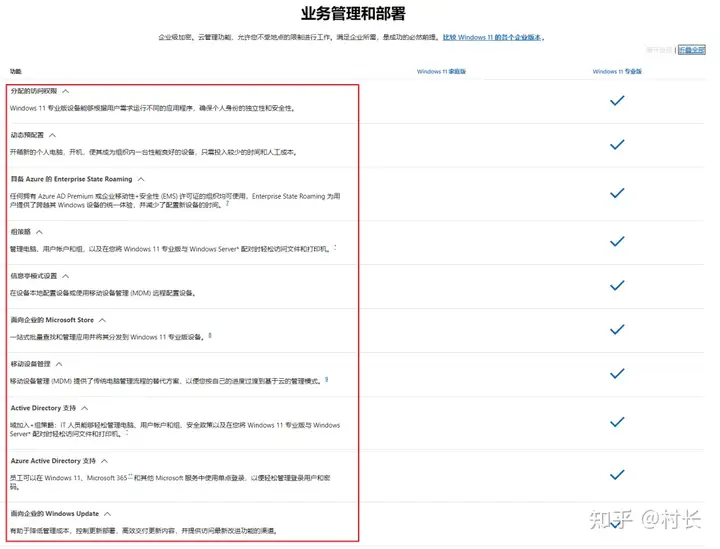This screenshot has width=720, height=549.
Task: Click the intro sentence starting '企业级加密'
Action: (298, 37)
